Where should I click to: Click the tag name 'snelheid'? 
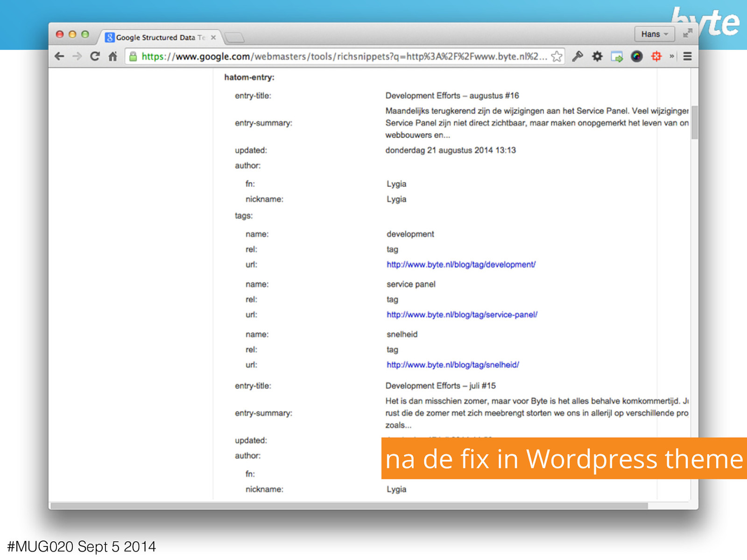tap(402, 335)
